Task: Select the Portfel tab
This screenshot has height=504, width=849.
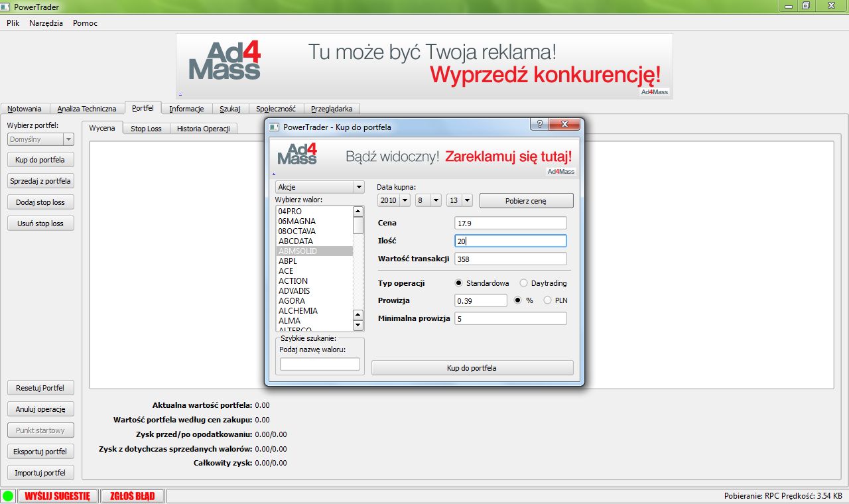Action: click(x=143, y=107)
